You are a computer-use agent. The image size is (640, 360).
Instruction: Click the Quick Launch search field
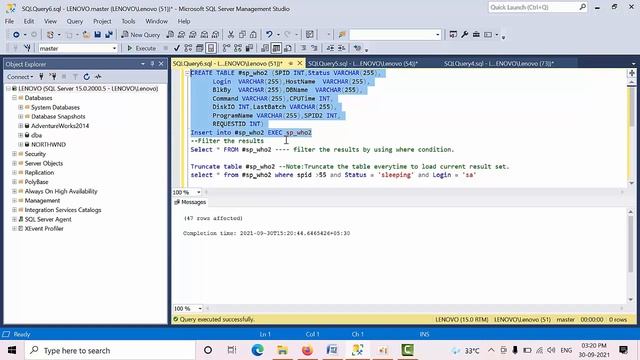pos(538,7)
